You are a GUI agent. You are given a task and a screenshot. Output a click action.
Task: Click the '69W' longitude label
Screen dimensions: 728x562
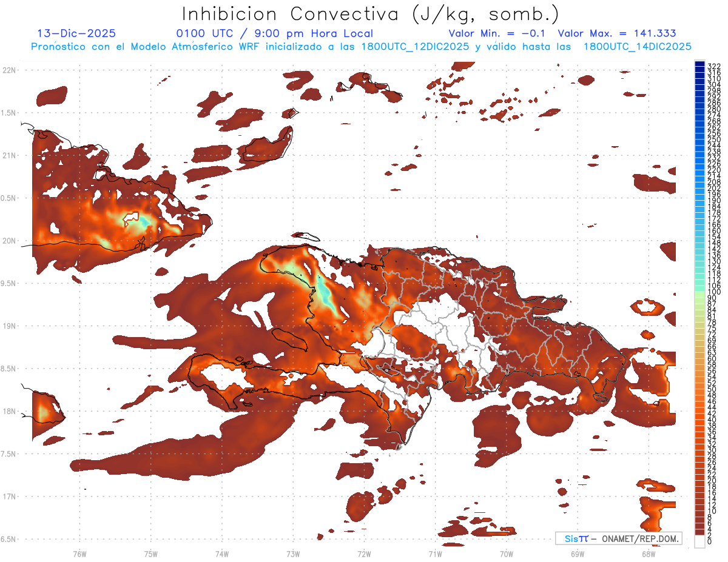577,554
